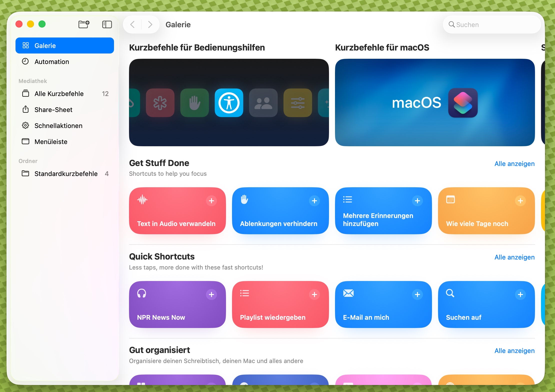
Task: Open the Kurzbefehle für macOS banner
Action: click(x=435, y=102)
